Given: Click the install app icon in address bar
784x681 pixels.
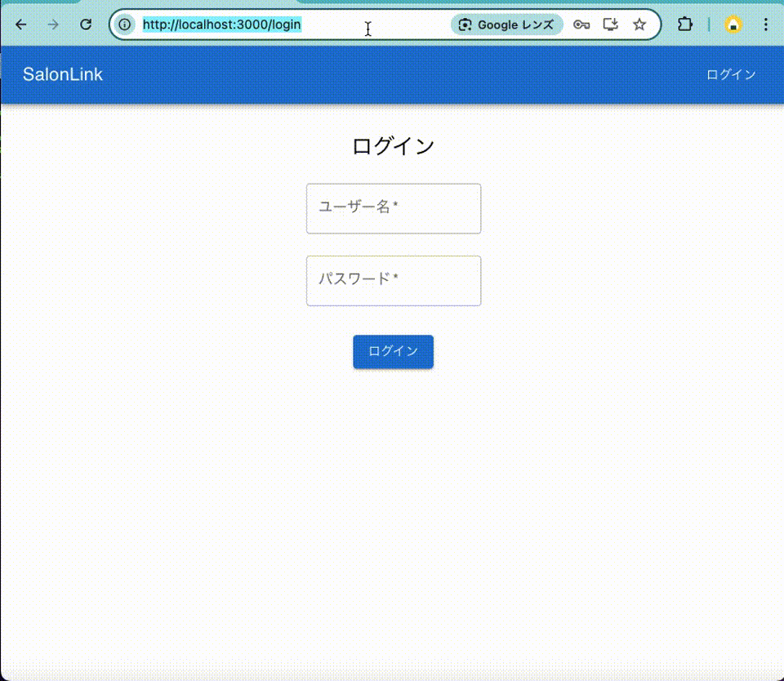Looking at the screenshot, I should click(x=611, y=24).
